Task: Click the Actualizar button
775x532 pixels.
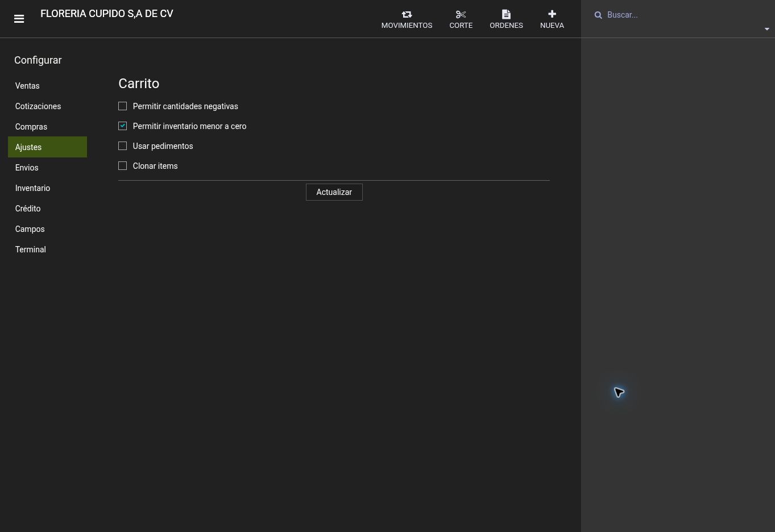Action: 334,192
